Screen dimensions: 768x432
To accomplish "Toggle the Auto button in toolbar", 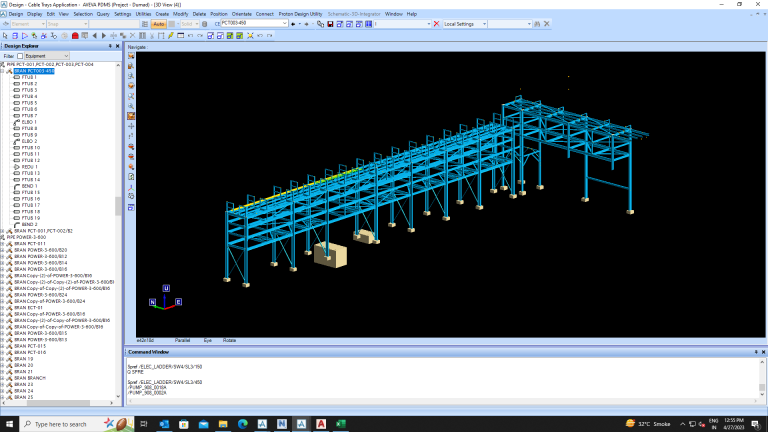I will coord(159,24).
